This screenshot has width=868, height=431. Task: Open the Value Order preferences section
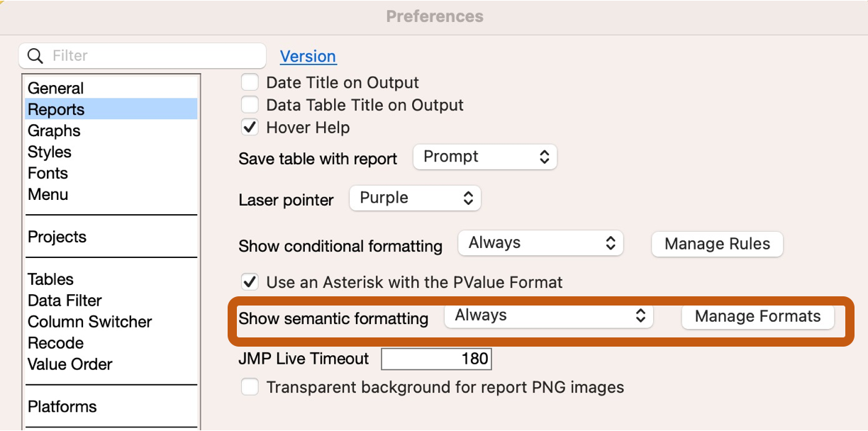pyautogui.click(x=69, y=364)
